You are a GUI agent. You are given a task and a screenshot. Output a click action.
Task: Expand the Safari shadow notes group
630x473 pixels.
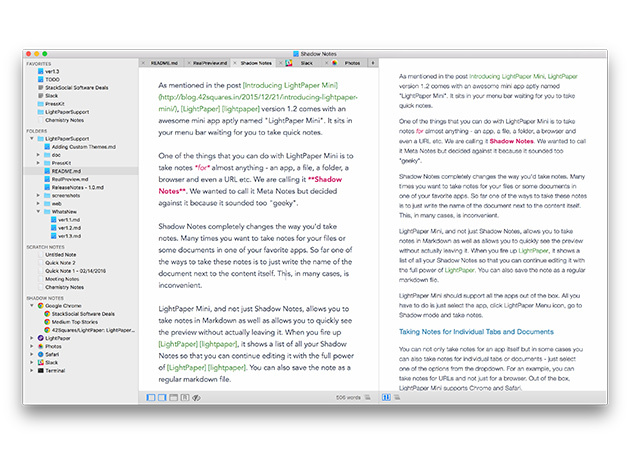click(x=32, y=354)
